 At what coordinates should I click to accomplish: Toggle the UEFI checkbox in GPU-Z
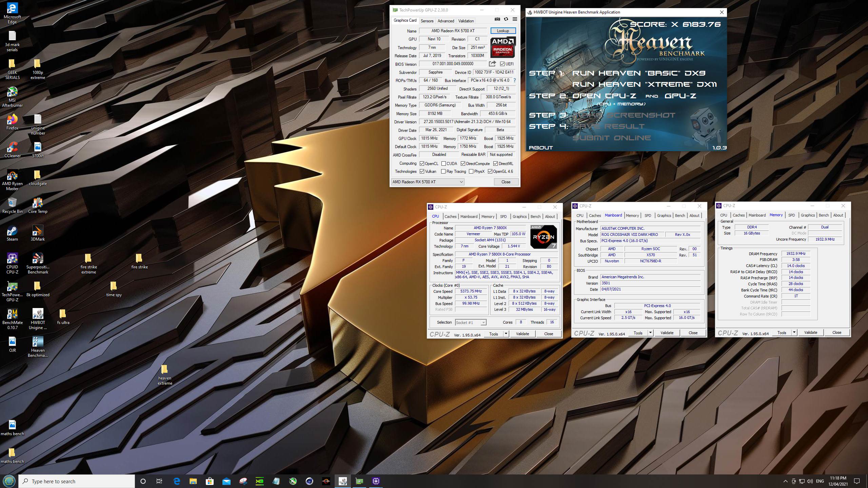[x=502, y=64]
